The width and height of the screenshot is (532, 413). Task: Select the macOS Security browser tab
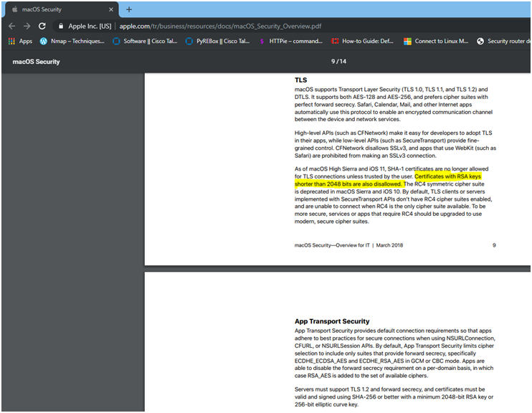pos(62,9)
